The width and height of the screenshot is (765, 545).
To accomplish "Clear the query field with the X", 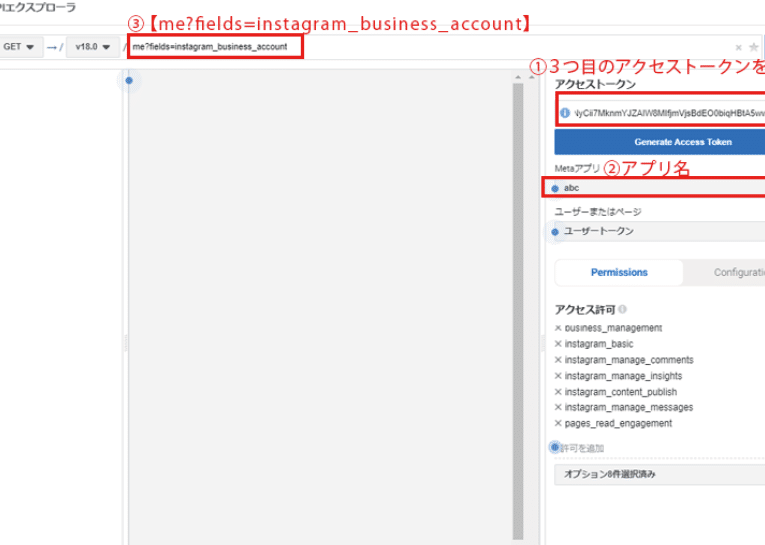I will 739,47.
